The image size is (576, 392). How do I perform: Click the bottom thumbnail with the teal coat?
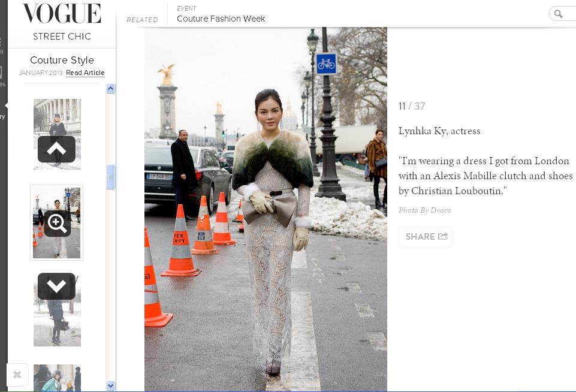(57, 379)
